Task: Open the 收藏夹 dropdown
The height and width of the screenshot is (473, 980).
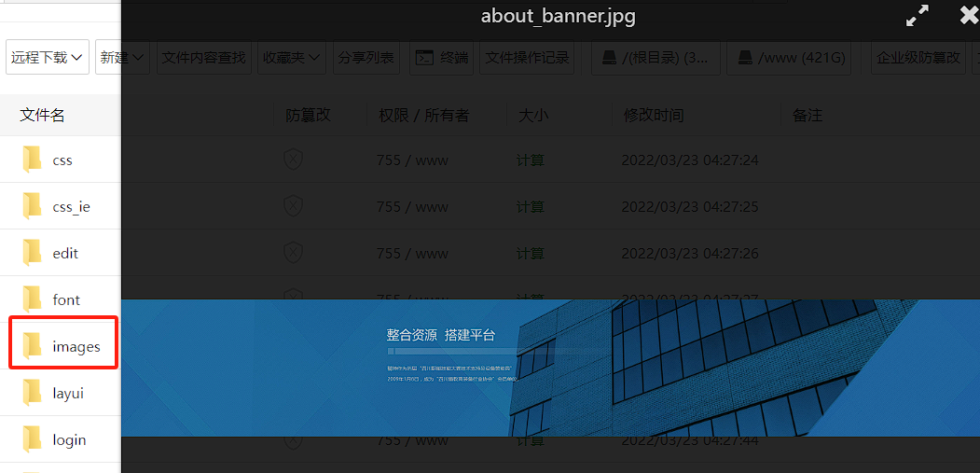Action: click(291, 58)
